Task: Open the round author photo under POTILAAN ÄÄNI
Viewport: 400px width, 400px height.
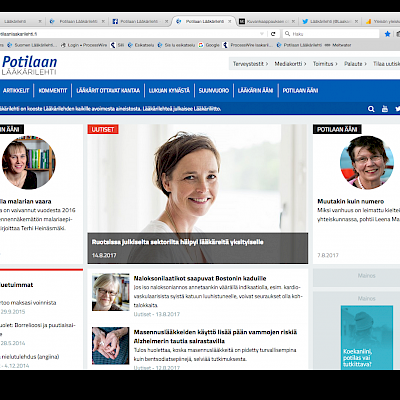Action: pos(366,162)
